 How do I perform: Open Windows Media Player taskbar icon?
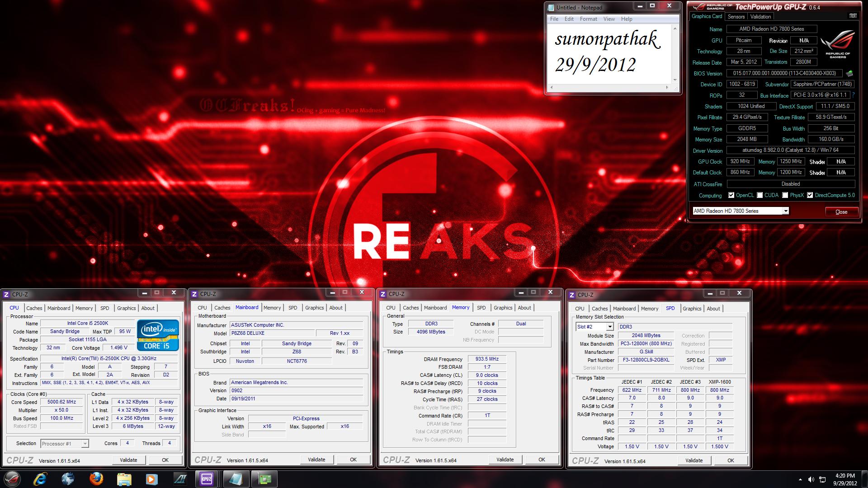click(151, 479)
